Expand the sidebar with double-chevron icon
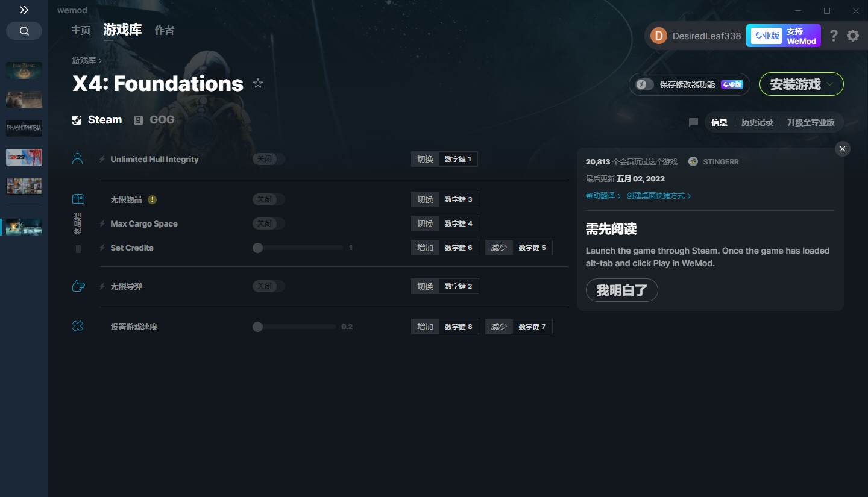Screen dimensions: 868x497 coord(24,10)
